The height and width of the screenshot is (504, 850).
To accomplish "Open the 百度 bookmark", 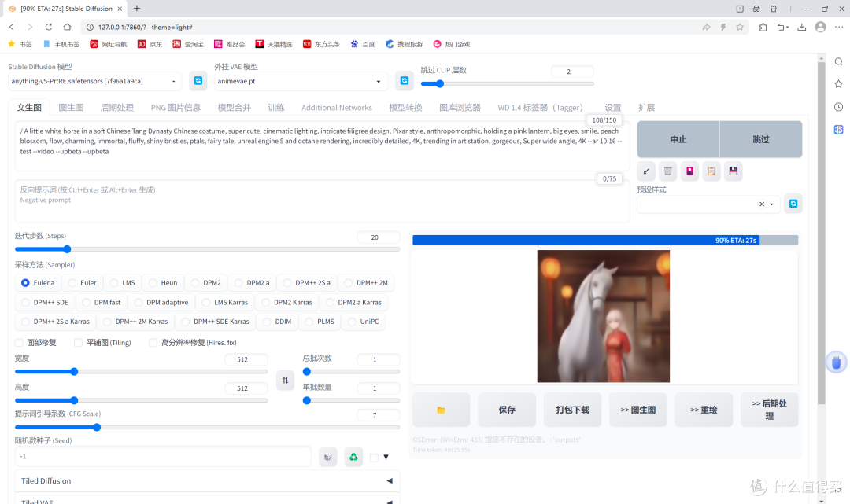I will click(363, 44).
